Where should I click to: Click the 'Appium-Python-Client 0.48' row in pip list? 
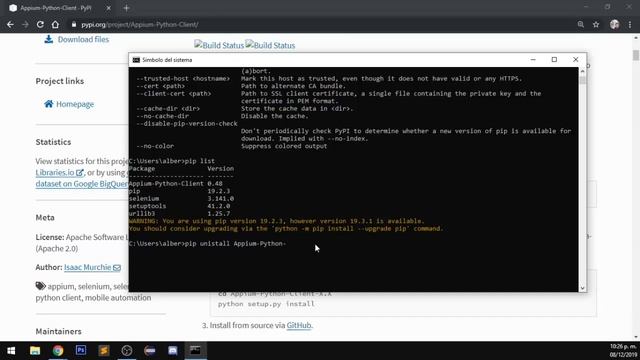pyautogui.click(x=176, y=184)
